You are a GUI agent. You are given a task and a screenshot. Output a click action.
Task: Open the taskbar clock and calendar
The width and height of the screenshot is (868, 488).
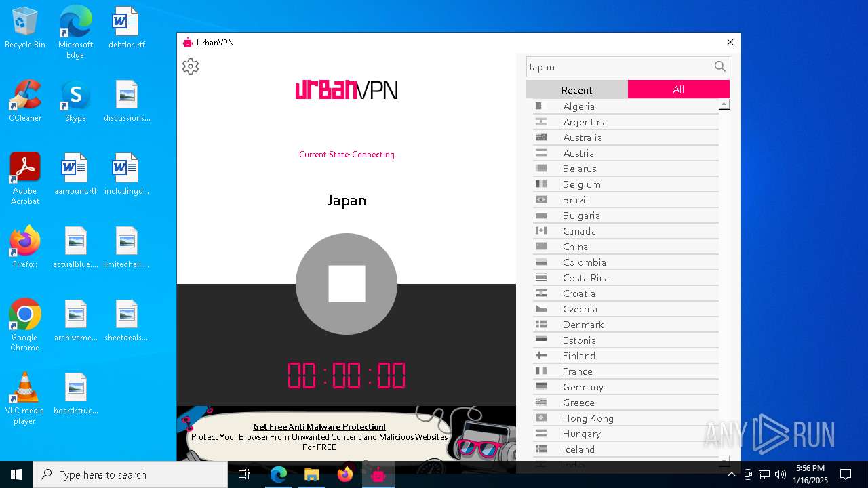tap(810, 474)
